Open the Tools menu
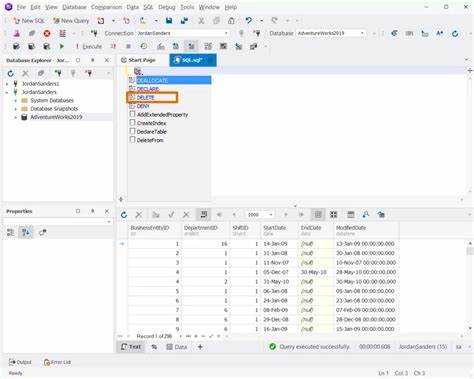 (x=187, y=7)
